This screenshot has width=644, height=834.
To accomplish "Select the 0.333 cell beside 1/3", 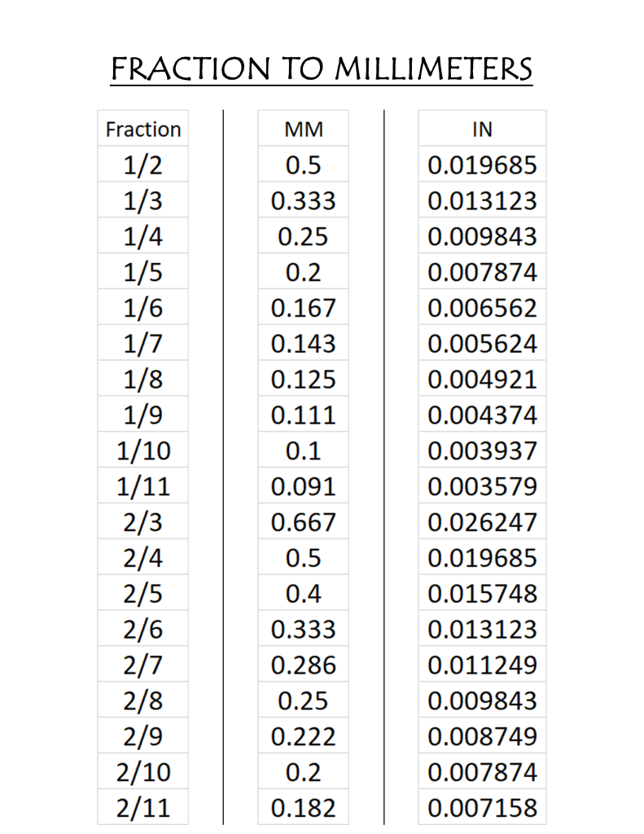I will point(303,200).
